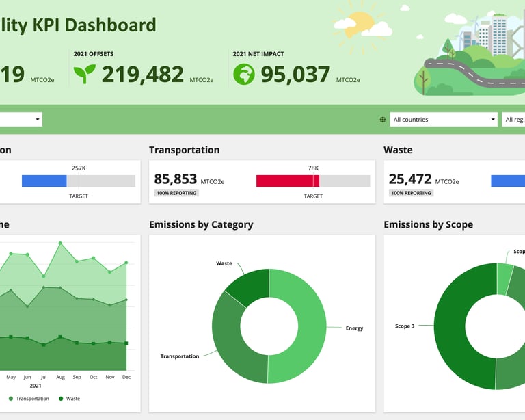Image resolution: width=525 pixels, height=420 pixels.
Task: Click the red Transportation progress bar
Action: 288,181
